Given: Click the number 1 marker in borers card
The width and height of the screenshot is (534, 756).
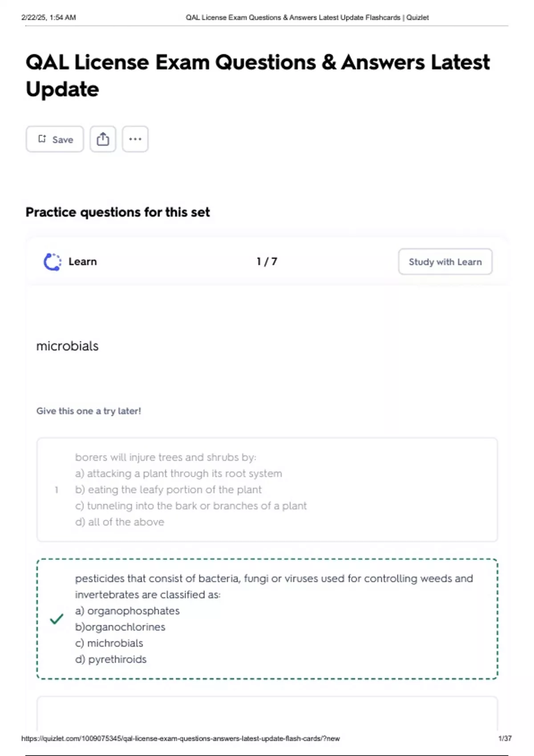Looking at the screenshot, I should pos(57,490).
